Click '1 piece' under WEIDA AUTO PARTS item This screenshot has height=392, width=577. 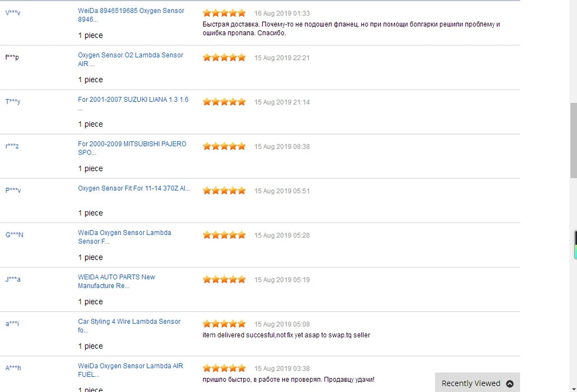point(91,302)
